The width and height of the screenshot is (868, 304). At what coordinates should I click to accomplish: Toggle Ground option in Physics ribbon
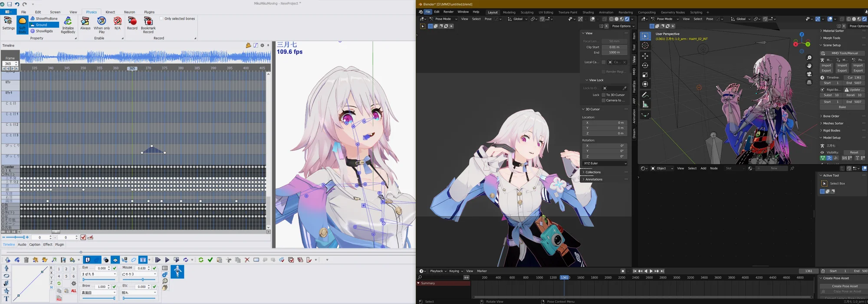(44, 25)
